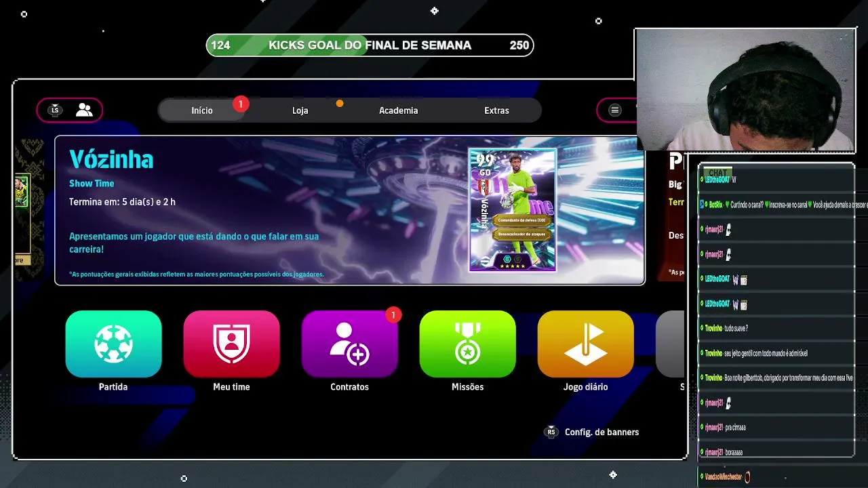Click rjmaxrj21's 'pra cimaaa' message
The height and width of the screenshot is (488, 868).
click(x=723, y=428)
